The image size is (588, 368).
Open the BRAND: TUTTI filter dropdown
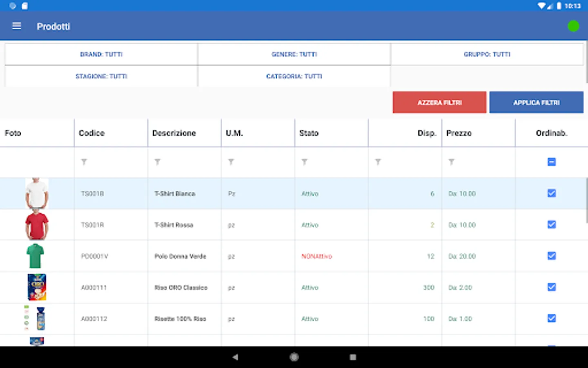coord(101,54)
